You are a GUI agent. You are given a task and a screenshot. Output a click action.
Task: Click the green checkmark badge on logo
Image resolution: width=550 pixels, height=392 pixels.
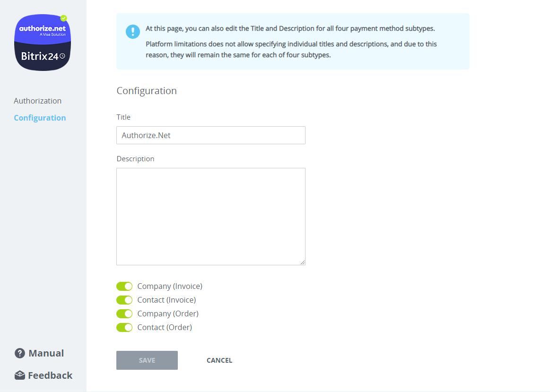(64, 18)
